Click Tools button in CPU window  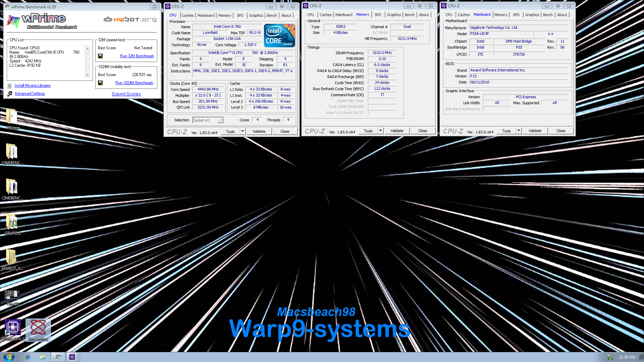click(230, 131)
